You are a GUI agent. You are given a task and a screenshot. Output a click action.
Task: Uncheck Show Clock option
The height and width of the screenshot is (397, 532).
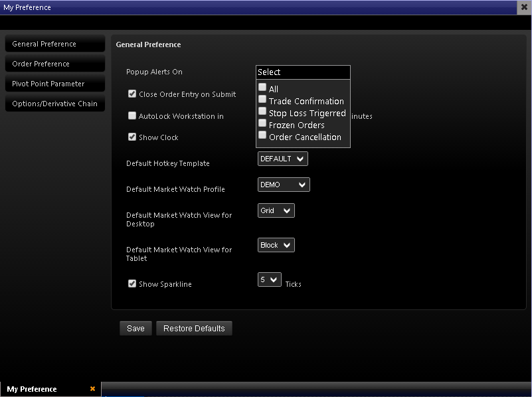click(132, 137)
